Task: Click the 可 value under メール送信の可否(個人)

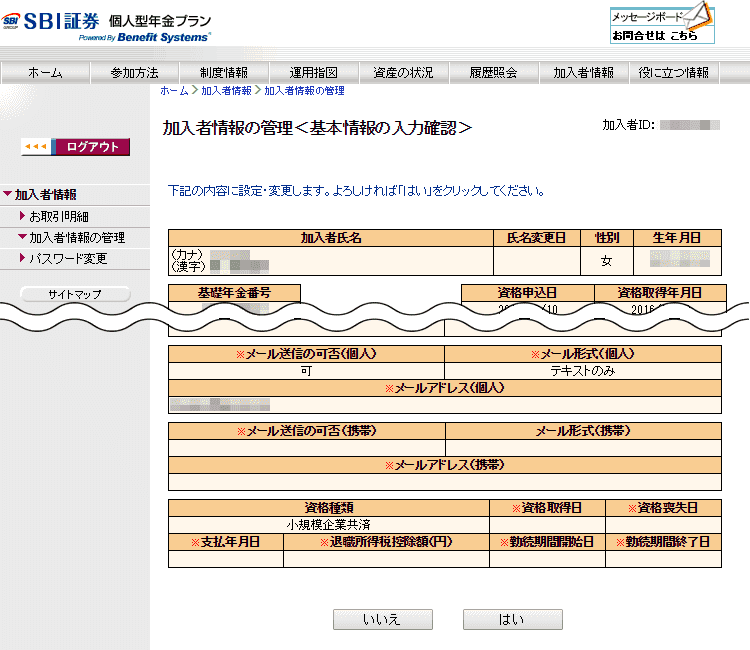Action: click(307, 371)
